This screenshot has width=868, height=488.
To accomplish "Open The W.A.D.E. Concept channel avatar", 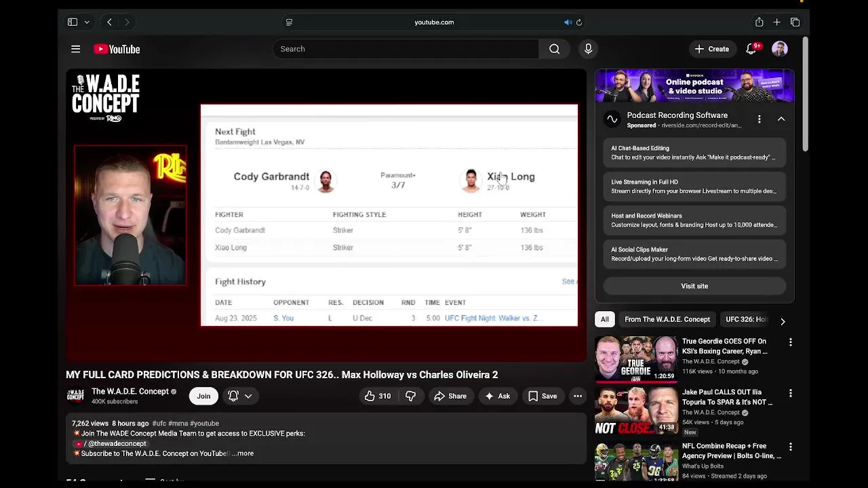I will pyautogui.click(x=75, y=396).
